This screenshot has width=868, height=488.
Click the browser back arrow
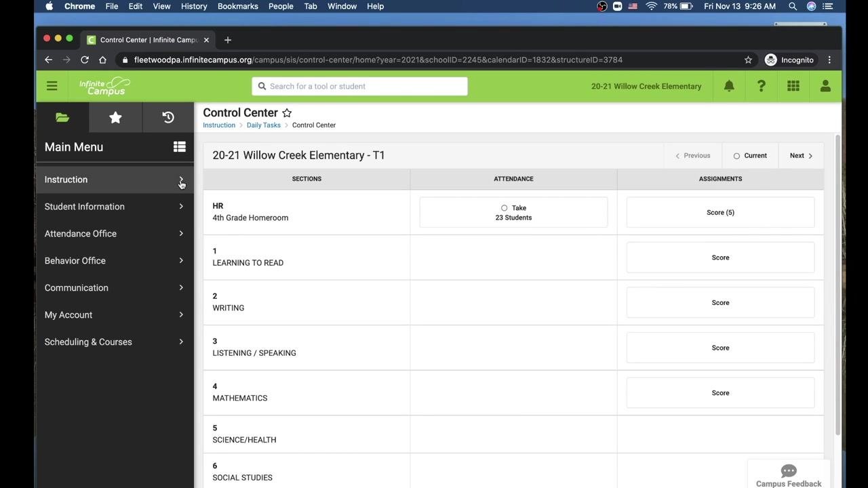point(48,60)
